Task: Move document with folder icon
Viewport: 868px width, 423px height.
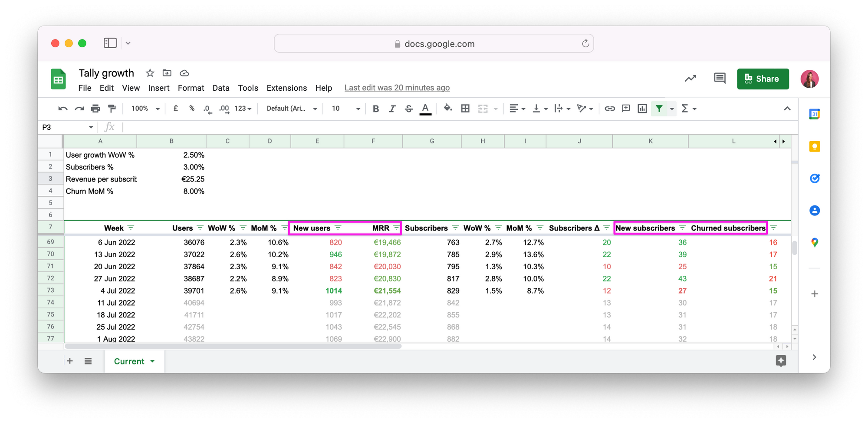Action: (167, 73)
